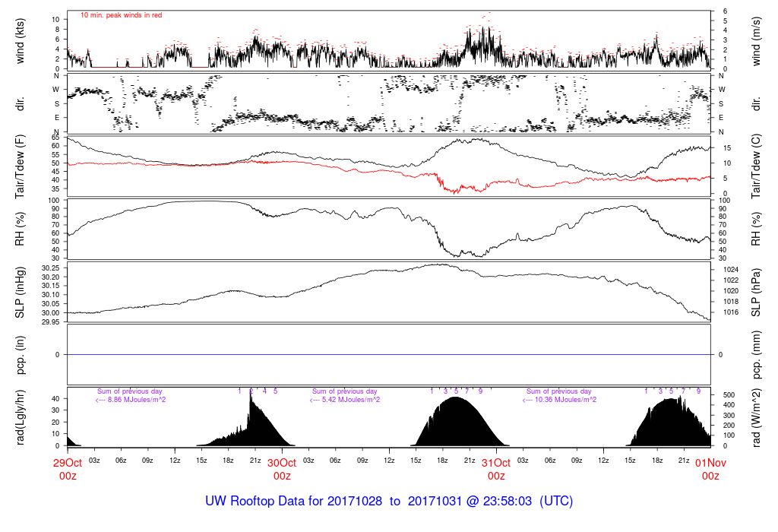Click the '10.36 MJoules/m^2' radiation sum text

[x=566, y=400]
